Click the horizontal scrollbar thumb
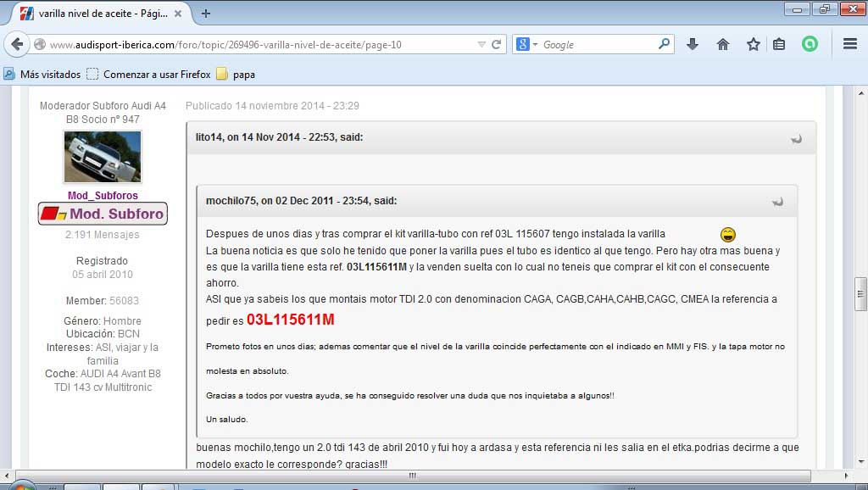The height and width of the screenshot is (490, 868). (x=413, y=476)
